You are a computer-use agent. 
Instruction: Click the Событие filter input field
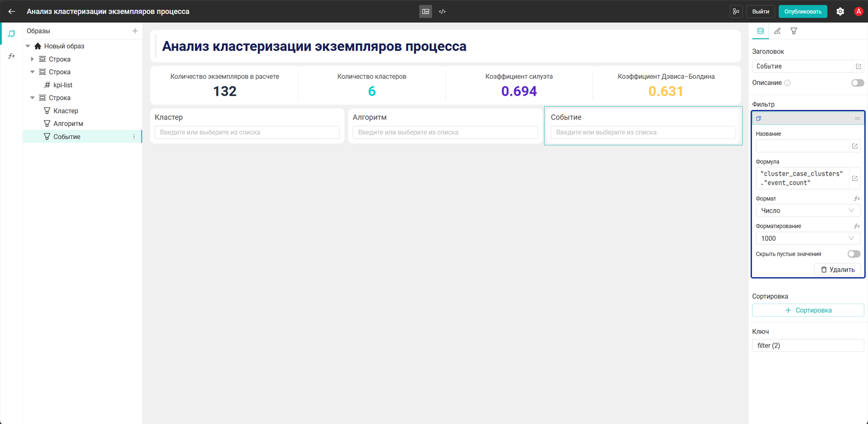[x=643, y=132]
